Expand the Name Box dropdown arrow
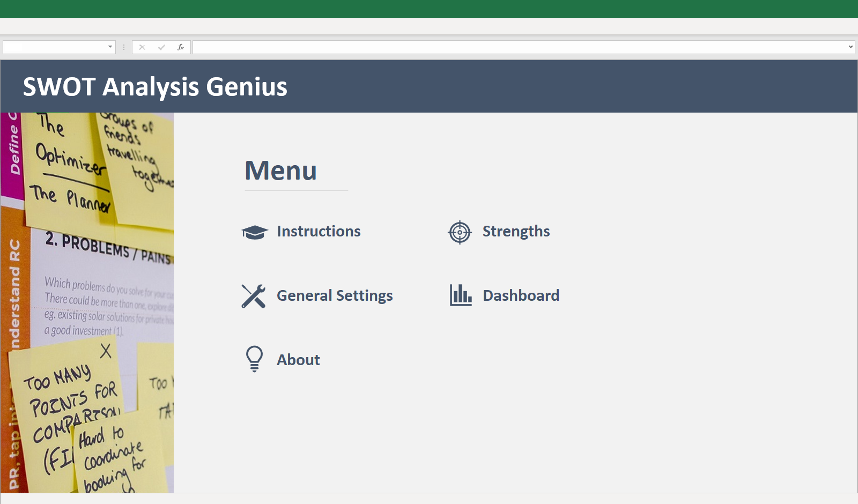 click(x=110, y=47)
